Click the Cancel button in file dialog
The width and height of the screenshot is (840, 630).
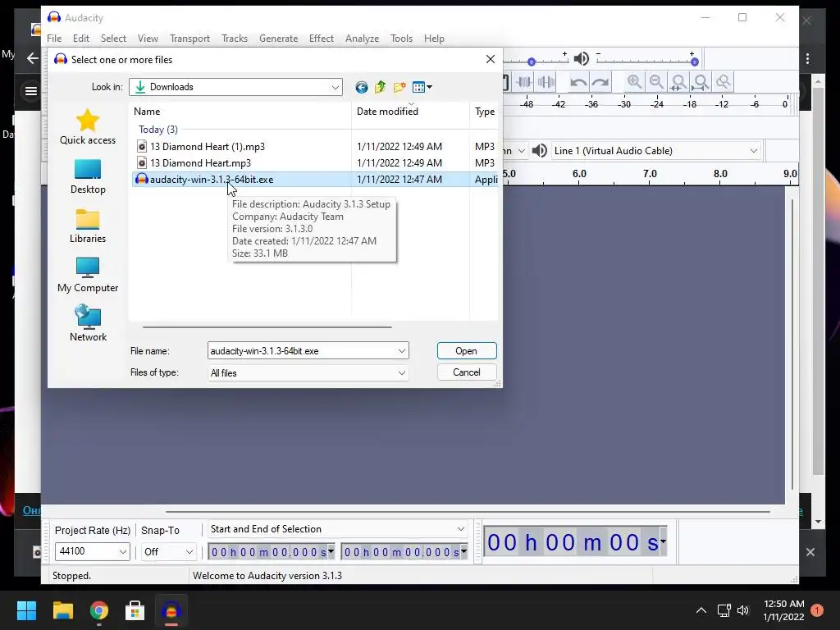(467, 372)
